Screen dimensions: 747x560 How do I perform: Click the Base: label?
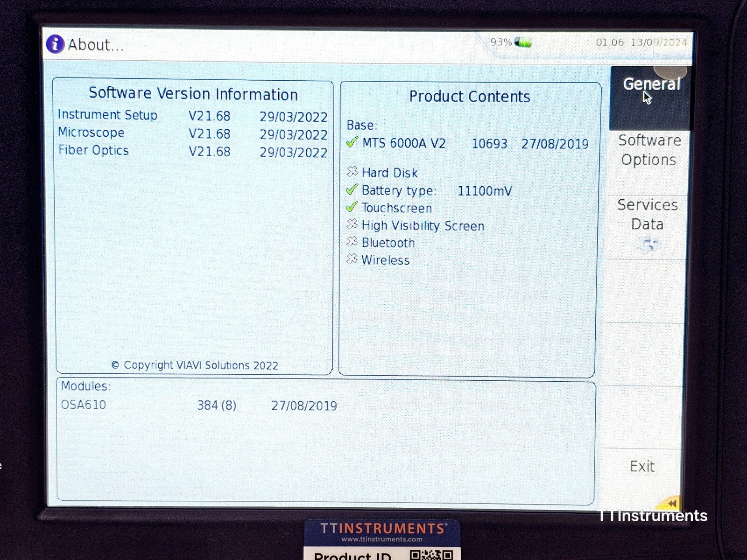(x=362, y=125)
